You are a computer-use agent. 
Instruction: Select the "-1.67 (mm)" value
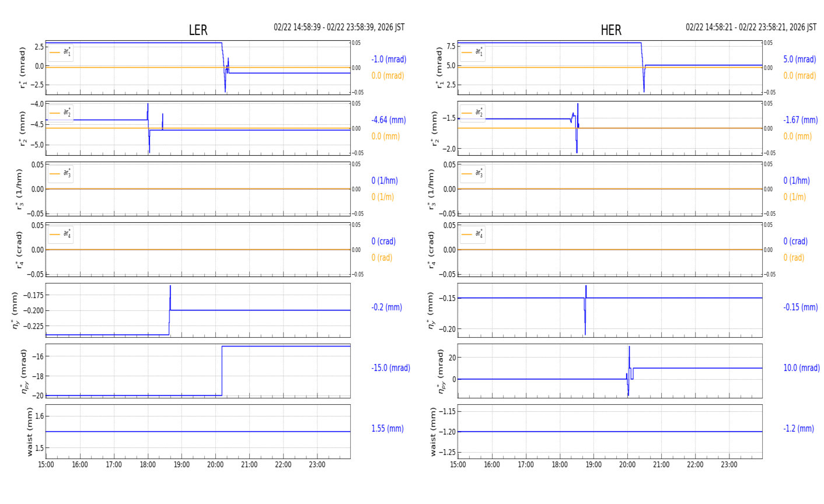pos(801,120)
